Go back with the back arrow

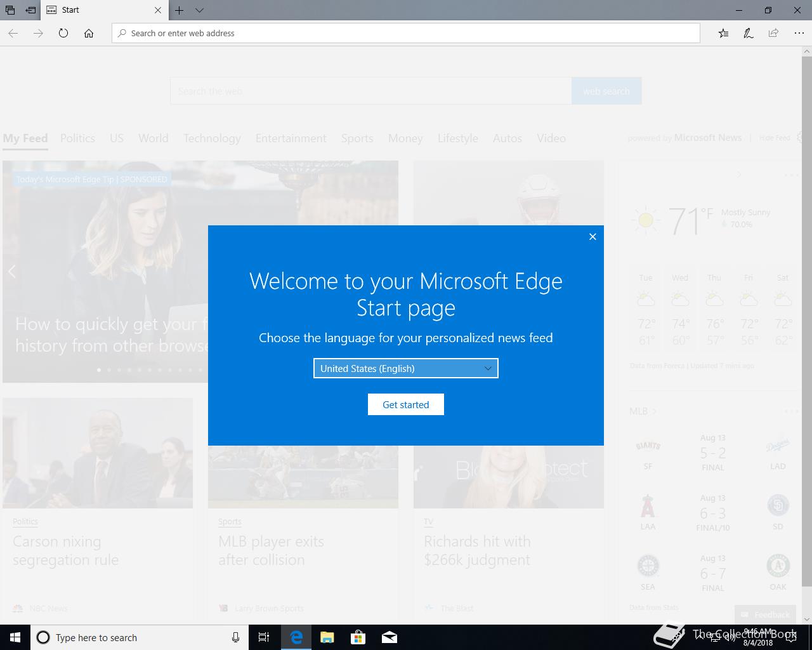(13, 33)
